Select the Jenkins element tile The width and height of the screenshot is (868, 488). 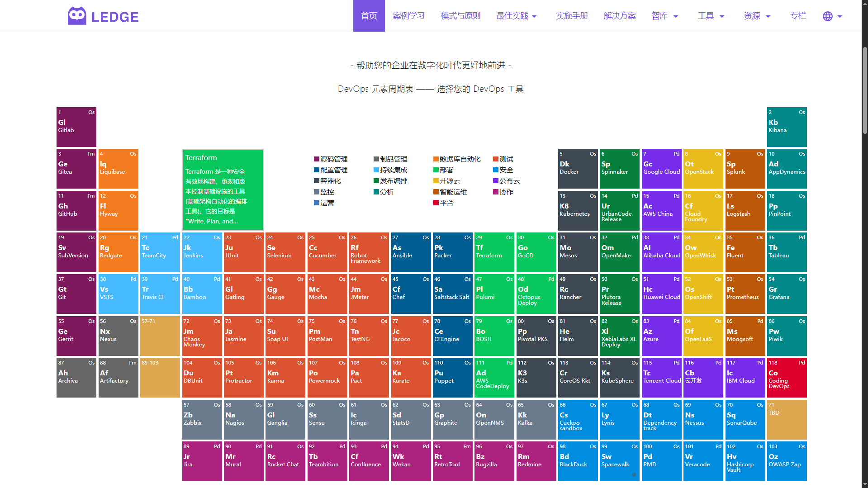[202, 252]
